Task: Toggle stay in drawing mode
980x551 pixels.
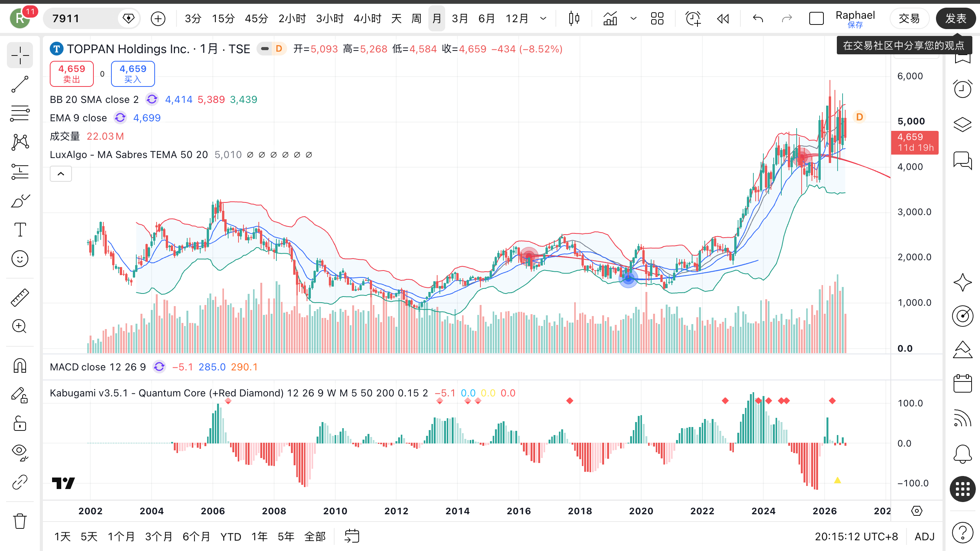Action: click(x=20, y=395)
